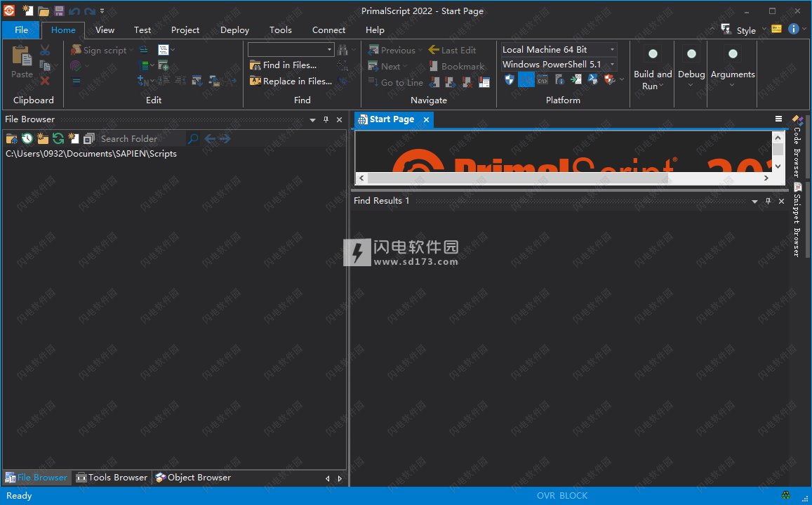Switch to the Tools ribbon tab
Image resolution: width=812 pixels, height=505 pixels.
[x=280, y=29]
